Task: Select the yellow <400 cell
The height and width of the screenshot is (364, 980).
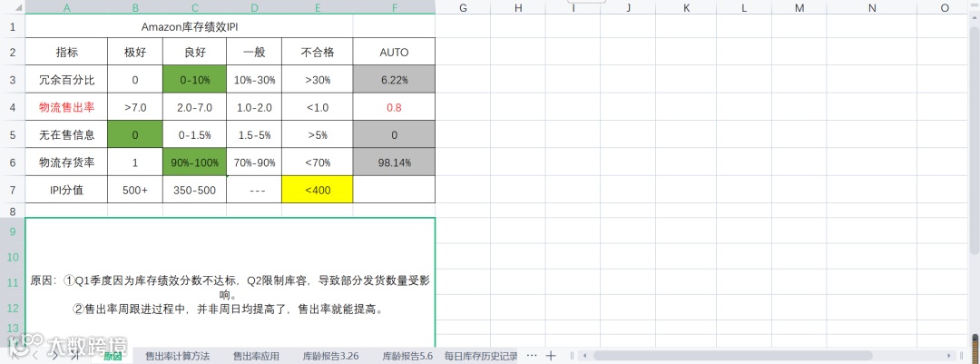Action: tap(318, 190)
